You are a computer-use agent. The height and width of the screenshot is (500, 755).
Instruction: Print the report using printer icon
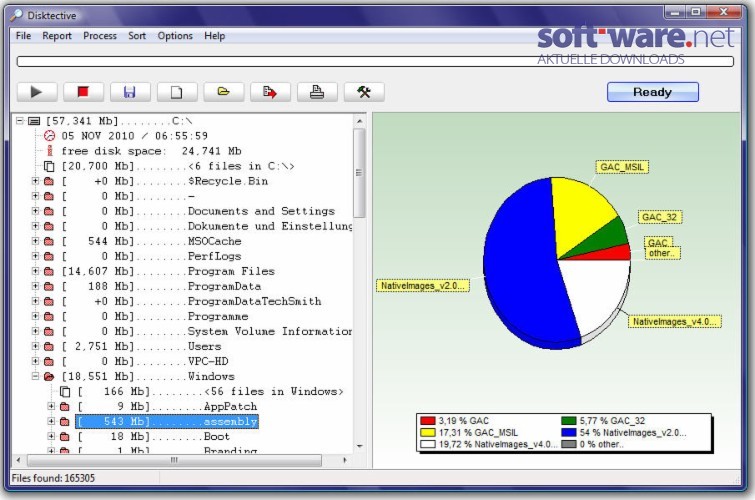(317, 92)
